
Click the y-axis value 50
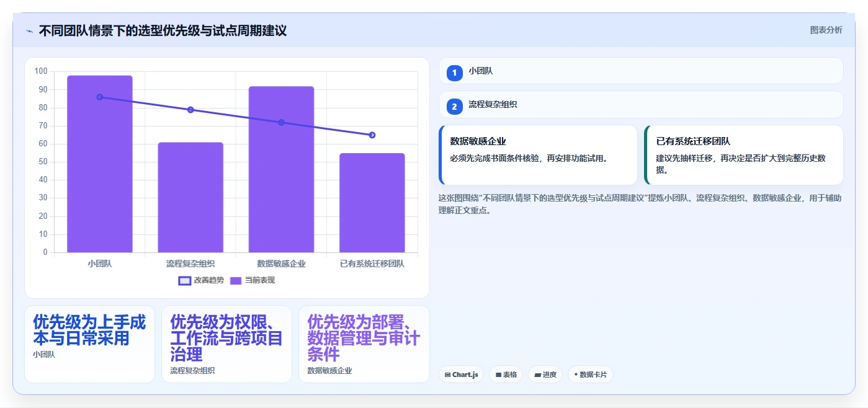(43, 162)
